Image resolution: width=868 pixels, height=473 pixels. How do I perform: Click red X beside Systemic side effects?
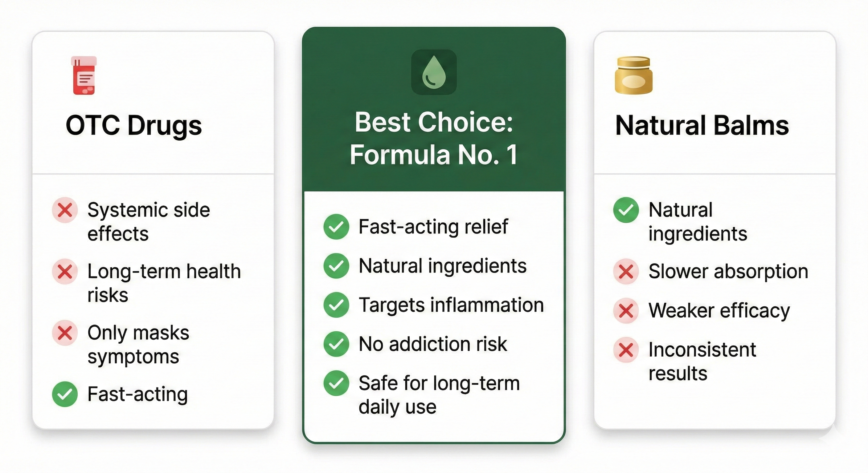pyautogui.click(x=65, y=210)
